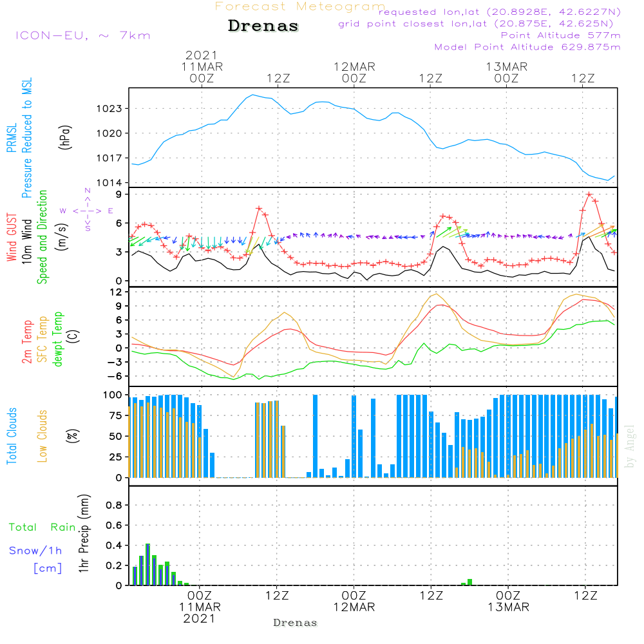The height and width of the screenshot is (644, 644).
Task: Click the '9' wind speed axis value
Action: (119, 194)
